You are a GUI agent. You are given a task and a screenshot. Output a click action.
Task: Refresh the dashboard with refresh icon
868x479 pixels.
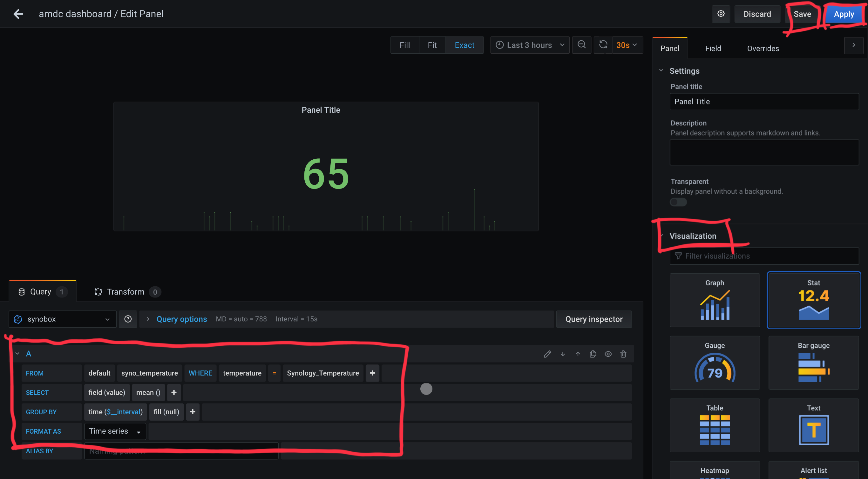[603, 45]
